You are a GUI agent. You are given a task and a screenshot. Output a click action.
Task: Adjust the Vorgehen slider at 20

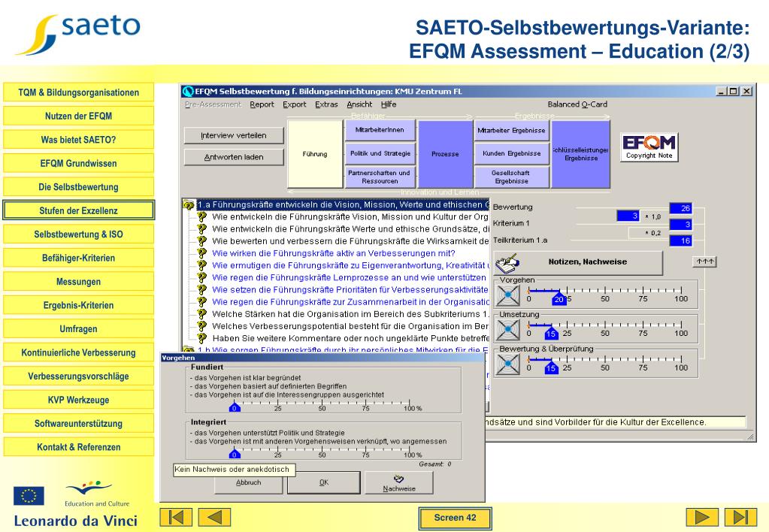pyautogui.click(x=559, y=298)
